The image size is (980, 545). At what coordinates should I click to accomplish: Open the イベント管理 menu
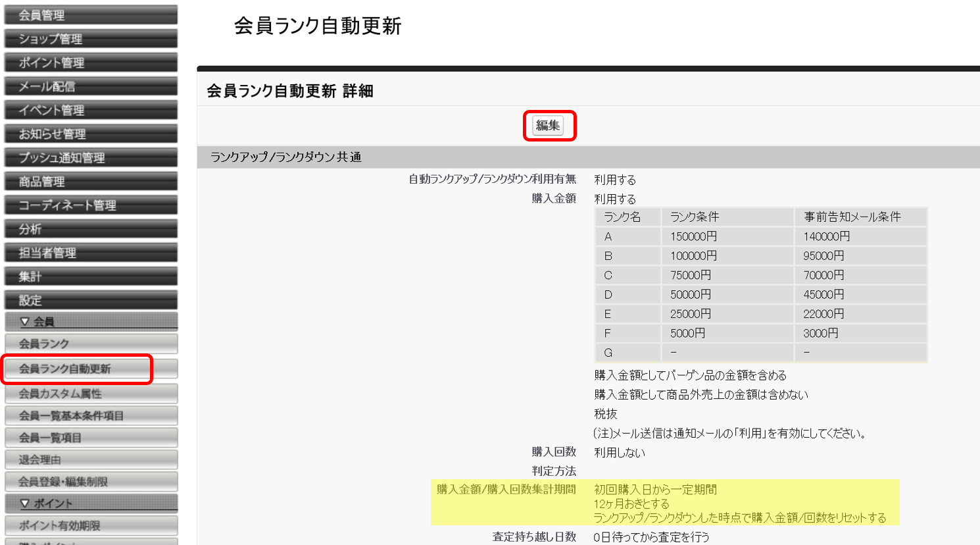(91, 109)
